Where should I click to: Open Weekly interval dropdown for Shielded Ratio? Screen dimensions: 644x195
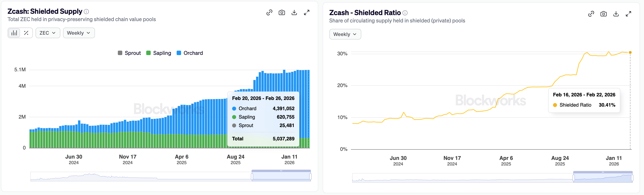click(345, 34)
